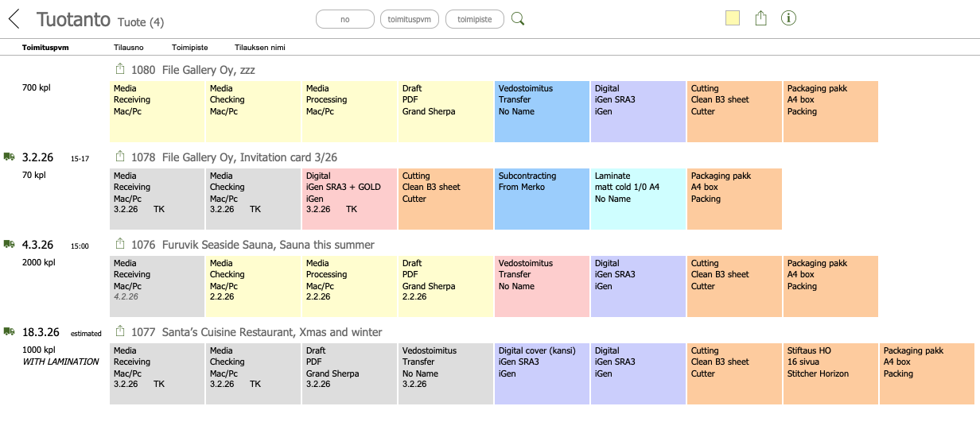Click the magnifying glass search icon
This screenshot has height=441, width=980.
click(x=518, y=19)
